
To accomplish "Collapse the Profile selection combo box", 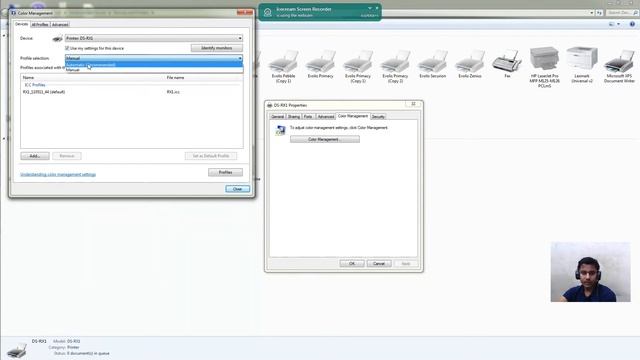I will pos(153,58).
